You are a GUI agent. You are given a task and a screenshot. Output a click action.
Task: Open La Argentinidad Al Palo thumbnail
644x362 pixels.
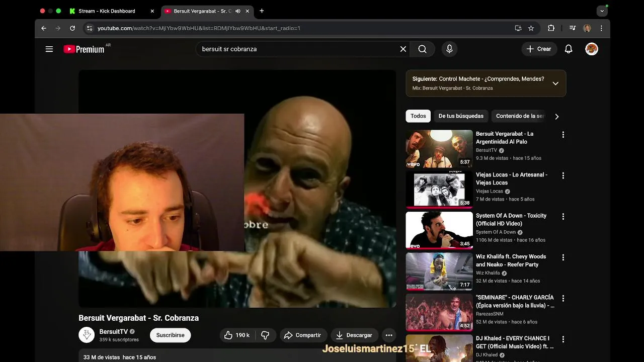[x=439, y=149]
